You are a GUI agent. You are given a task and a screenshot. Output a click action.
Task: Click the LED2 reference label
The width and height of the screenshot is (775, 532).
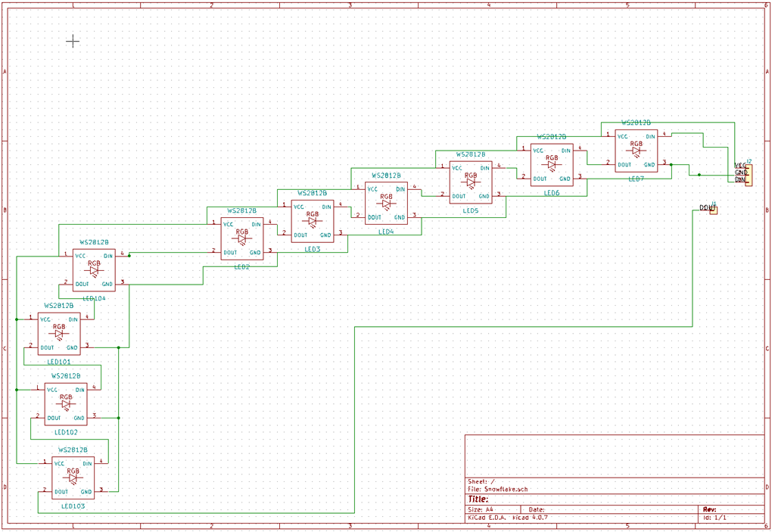tap(242, 267)
